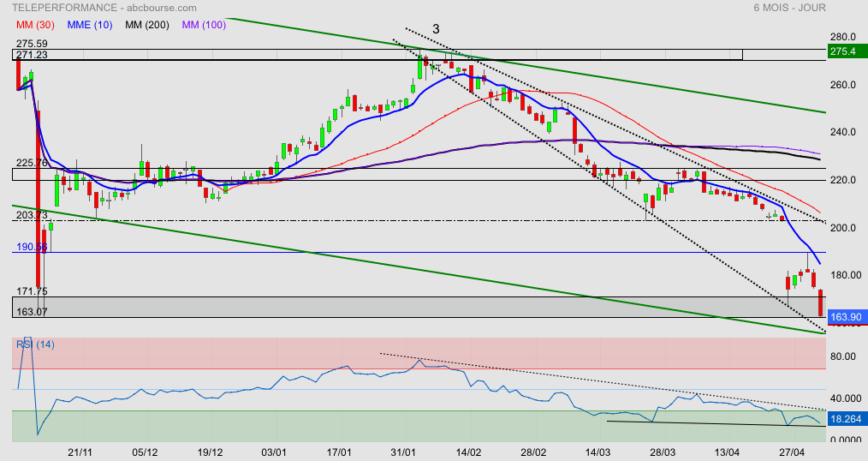Click the 203.73 level label
The width and height of the screenshot is (868, 461).
(32, 215)
